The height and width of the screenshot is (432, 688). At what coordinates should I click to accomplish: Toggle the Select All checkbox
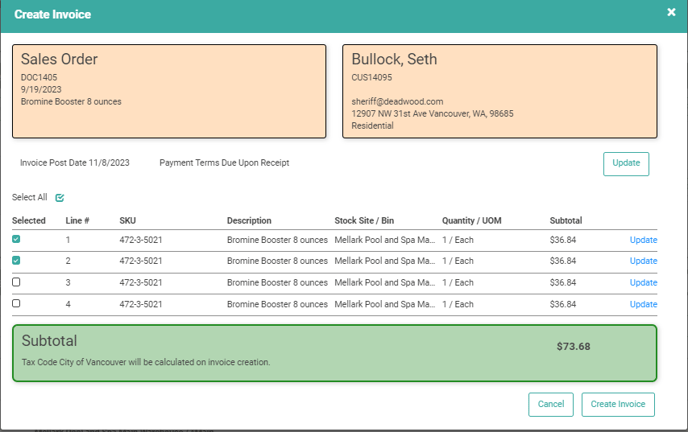click(x=60, y=198)
